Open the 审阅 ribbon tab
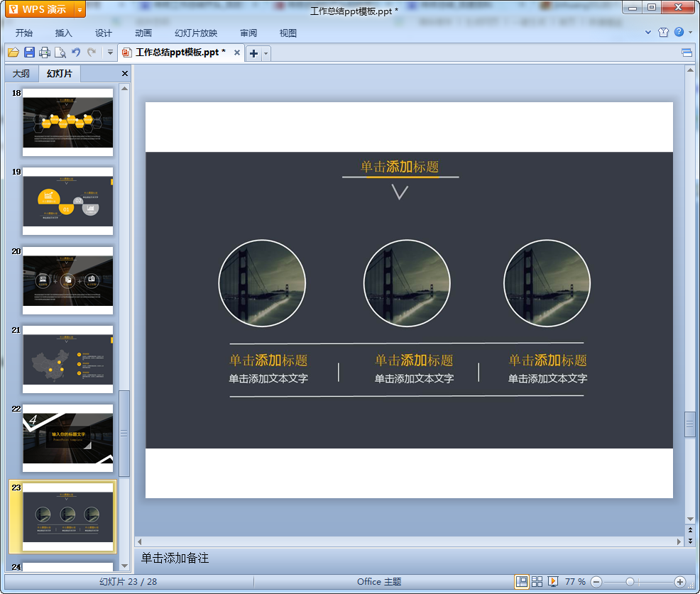This screenshot has height=594, width=700. click(248, 33)
